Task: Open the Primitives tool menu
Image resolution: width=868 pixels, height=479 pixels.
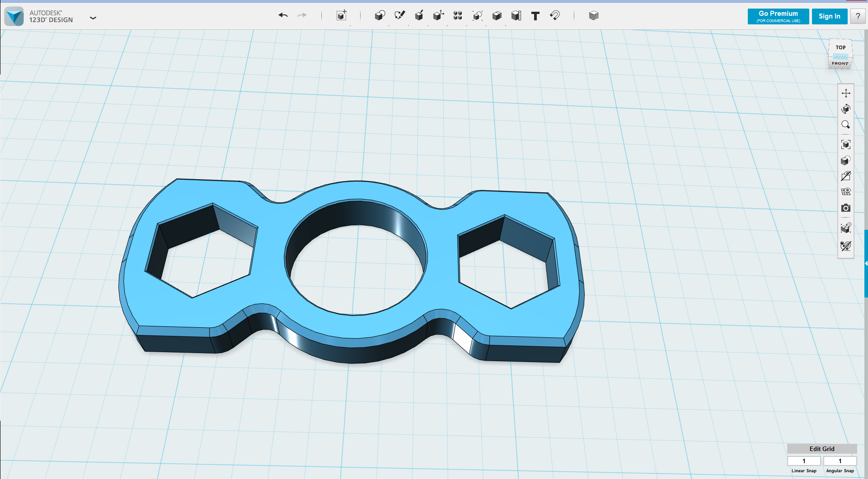Action: tap(380, 15)
